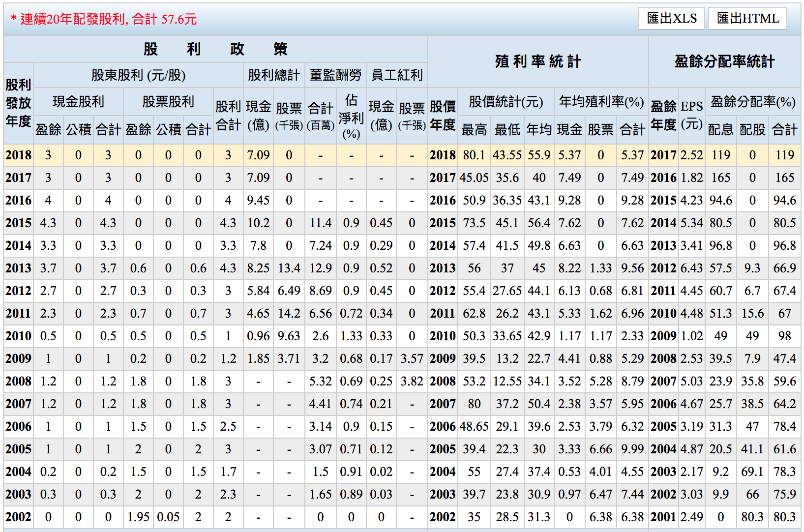Click the 2012 EPS value 6.43
The height and width of the screenshot is (532, 804).
[691, 268]
